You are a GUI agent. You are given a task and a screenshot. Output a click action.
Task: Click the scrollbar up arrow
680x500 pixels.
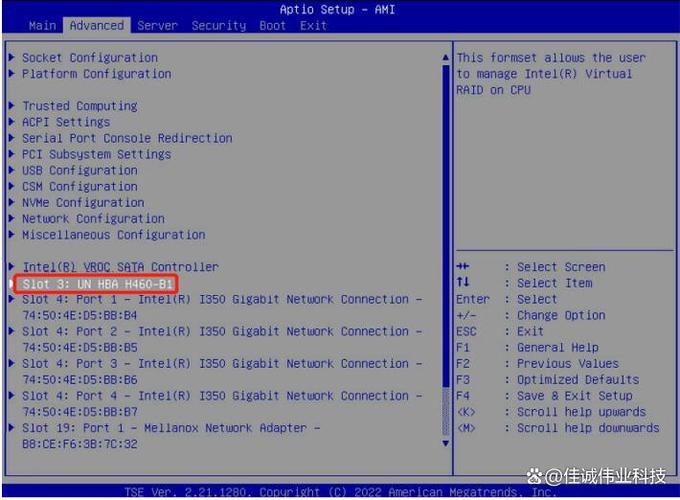[x=446, y=58]
